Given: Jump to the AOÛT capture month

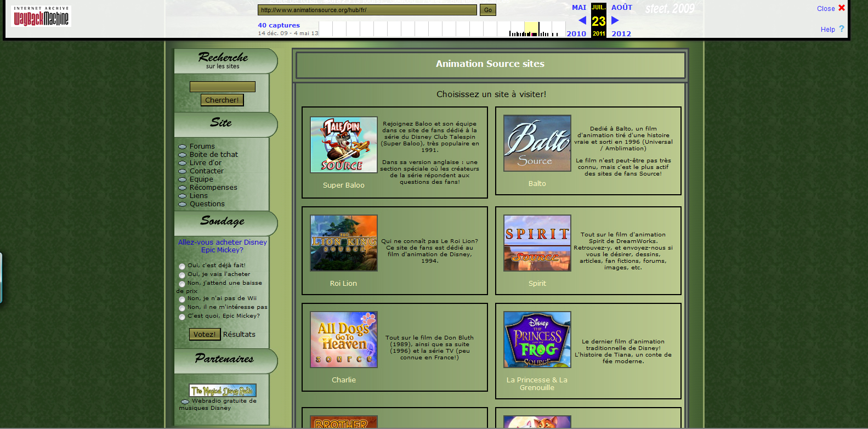Looking at the screenshot, I should coord(622,8).
